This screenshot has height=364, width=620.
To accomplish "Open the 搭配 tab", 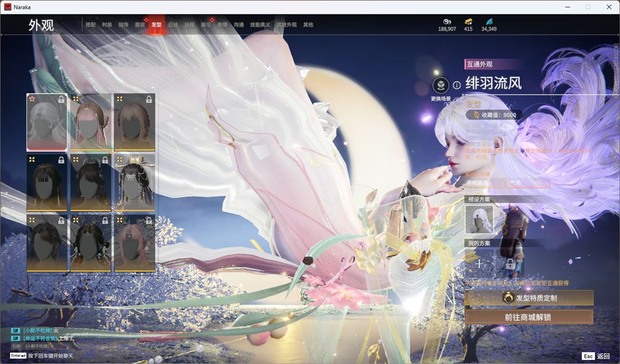I will click(x=91, y=25).
